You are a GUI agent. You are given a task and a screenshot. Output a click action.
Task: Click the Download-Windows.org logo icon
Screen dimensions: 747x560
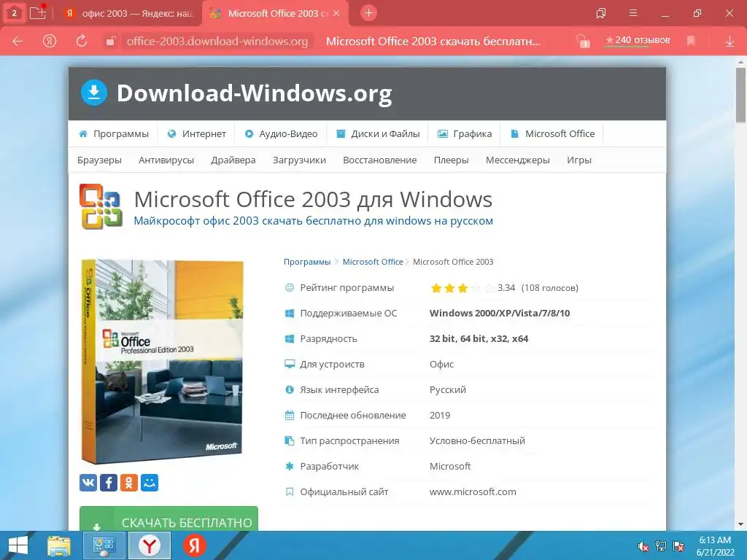pyautogui.click(x=94, y=93)
